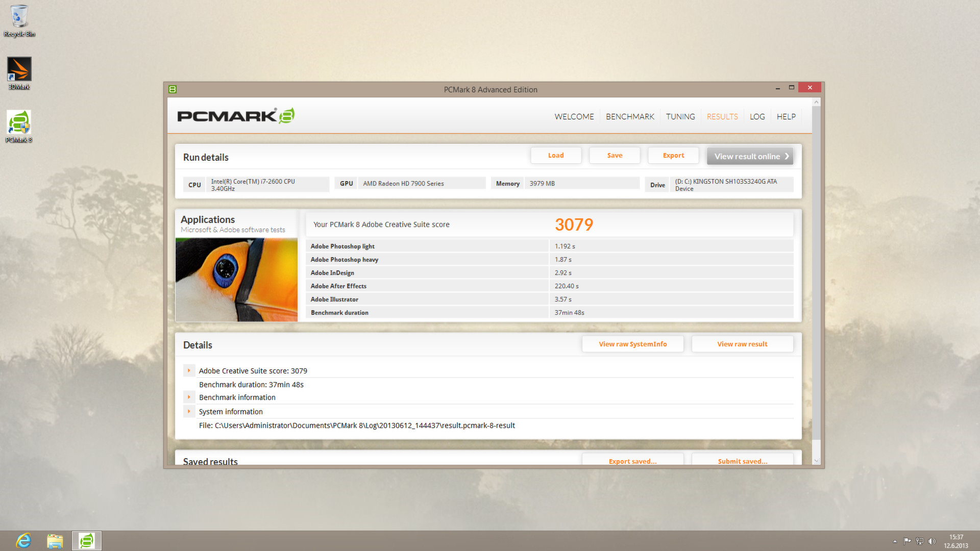Launch Internet Explorer from the taskbar
This screenshot has height=551, width=980.
(x=23, y=540)
